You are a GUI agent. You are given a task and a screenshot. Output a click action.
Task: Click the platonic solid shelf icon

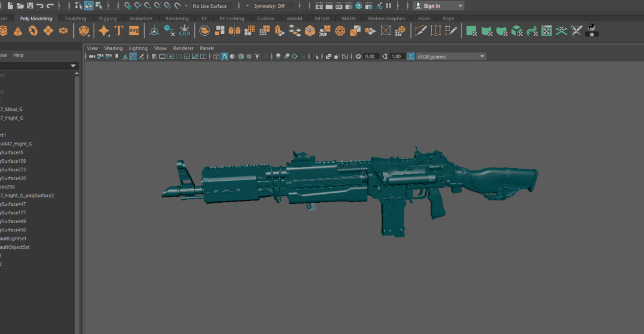coord(84,31)
